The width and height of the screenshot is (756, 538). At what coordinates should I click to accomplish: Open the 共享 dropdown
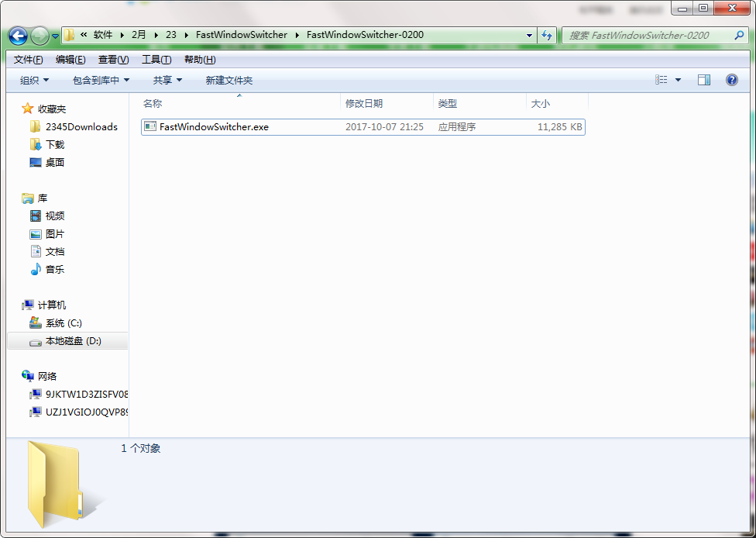tap(167, 80)
